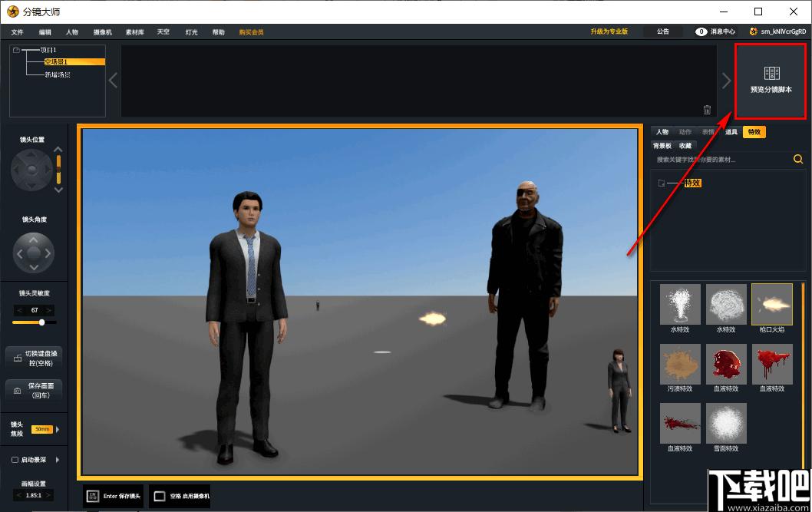Viewport: 812px width, 512px height.
Task: Click the 保存画面 camera button
Action: [x=35, y=391]
